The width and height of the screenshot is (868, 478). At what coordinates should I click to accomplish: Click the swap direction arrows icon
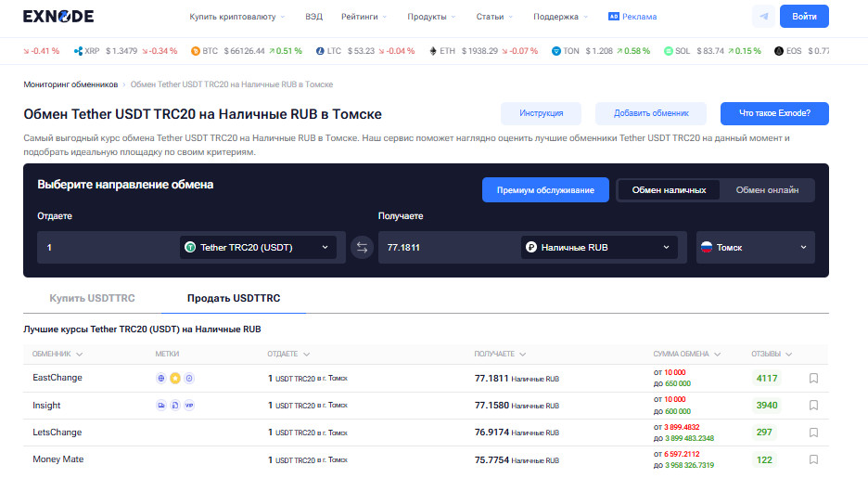(362, 248)
